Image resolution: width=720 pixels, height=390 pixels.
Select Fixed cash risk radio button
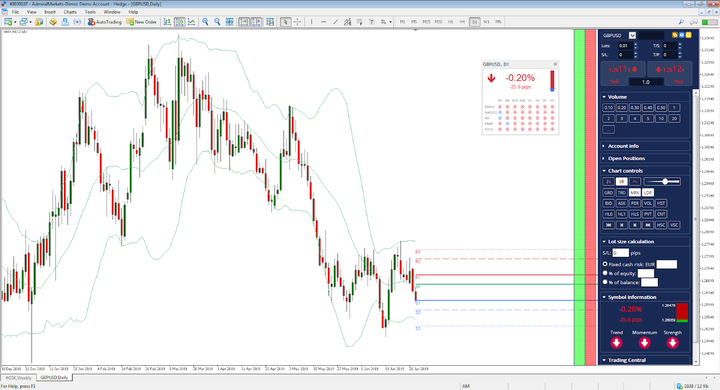tap(605, 264)
